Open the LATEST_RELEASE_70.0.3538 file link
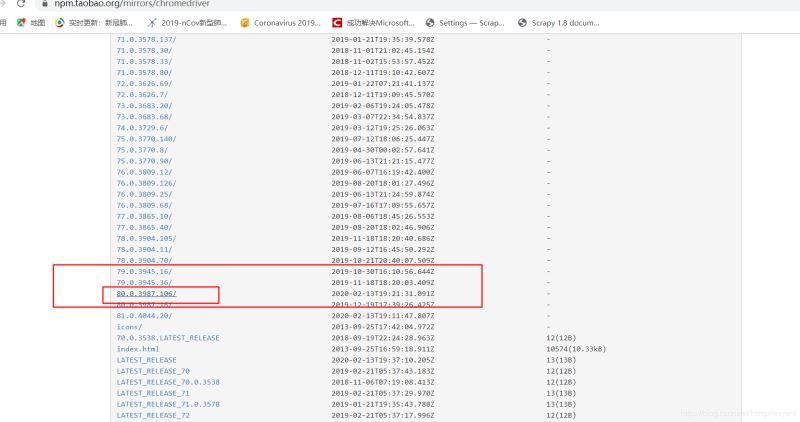 (168, 382)
